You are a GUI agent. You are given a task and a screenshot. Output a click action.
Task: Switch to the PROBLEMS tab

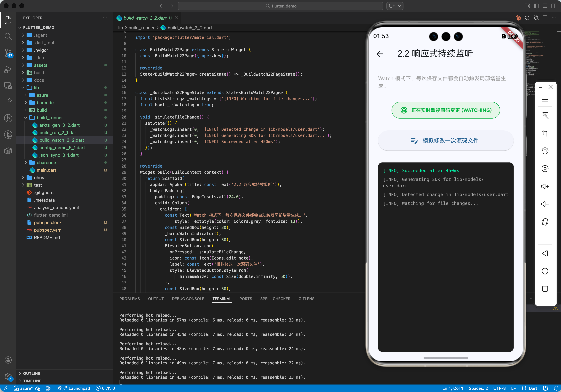(x=129, y=299)
